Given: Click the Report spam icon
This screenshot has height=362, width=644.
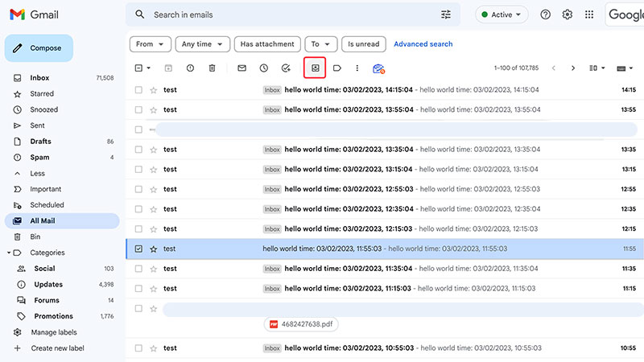Looking at the screenshot, I should [190, 68].
